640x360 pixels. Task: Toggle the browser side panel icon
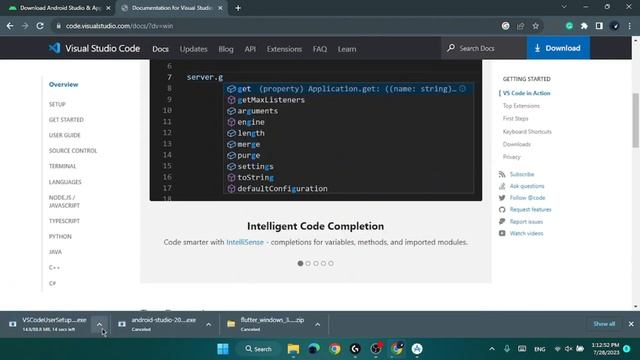click(x=599, y=26)
